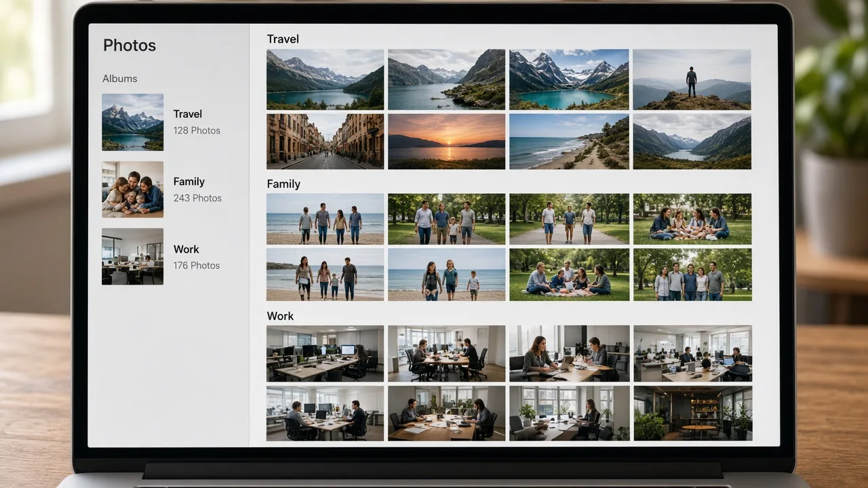Open the woman with two kids beach photo

(x=446, y=274)
